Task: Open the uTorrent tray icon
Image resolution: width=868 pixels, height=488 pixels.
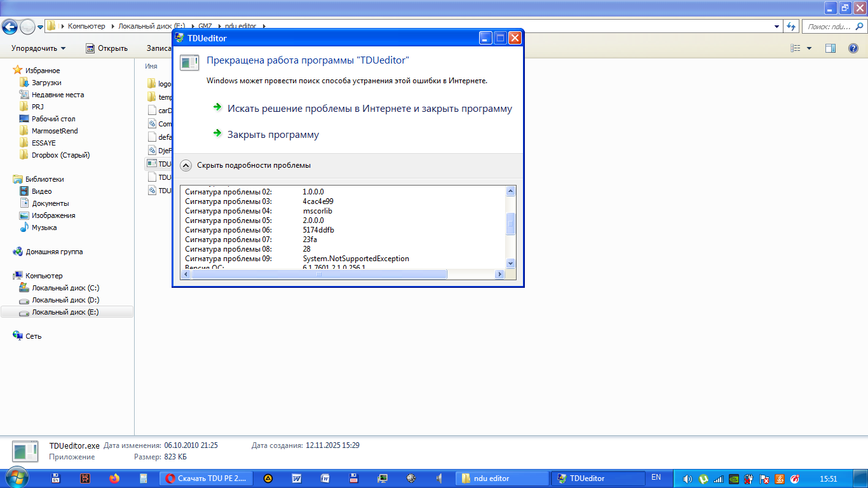Action: (x=703, y=478)
